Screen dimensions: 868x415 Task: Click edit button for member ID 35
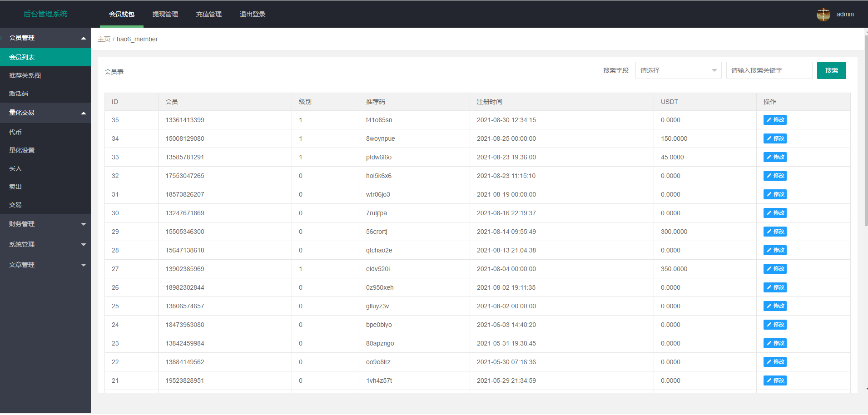(774, 120)
